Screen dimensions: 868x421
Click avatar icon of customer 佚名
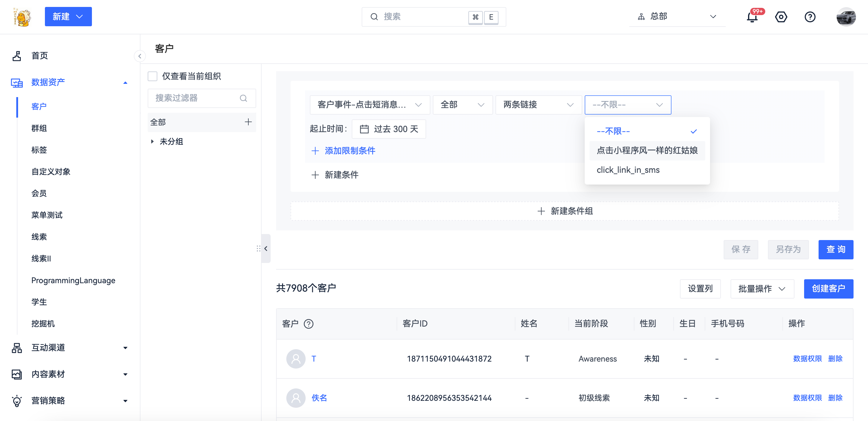point(296,398)
